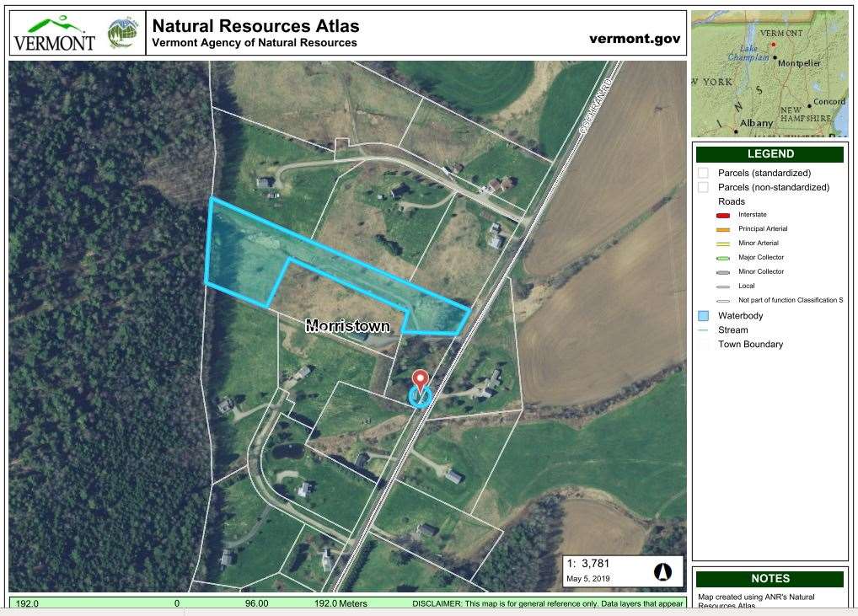Viewport: 858px width, 616px height.
Task: Click the 1: 3,781 scale text
Action: [x=588, y=564]
